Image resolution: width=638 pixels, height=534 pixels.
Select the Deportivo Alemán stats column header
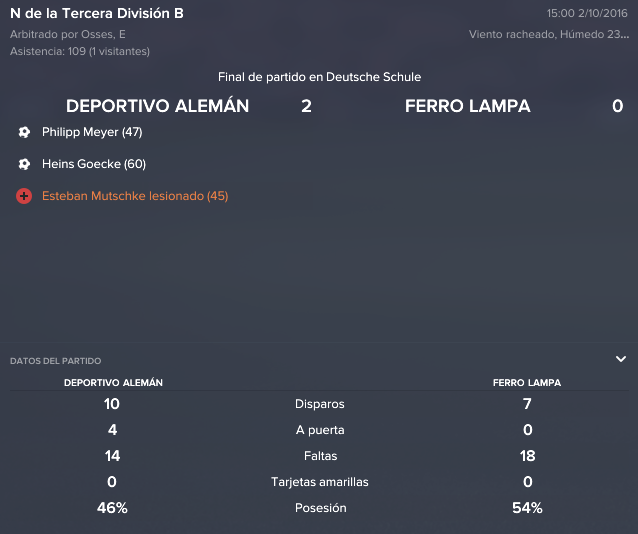(x=113, y=383)
